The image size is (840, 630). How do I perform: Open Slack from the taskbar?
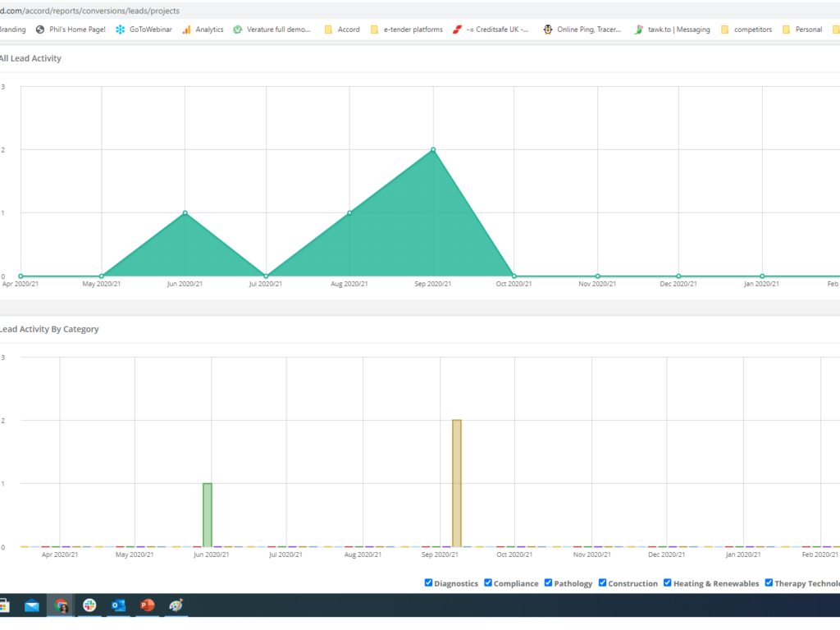click(89, 605)
